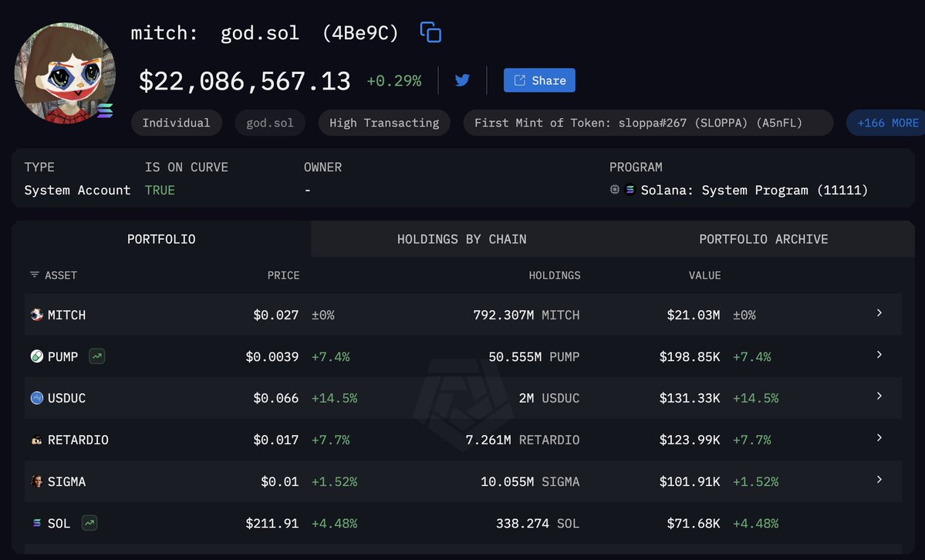Click the blue Share button
The height and width of the screenshot is (560, 925).
[539, 80]
